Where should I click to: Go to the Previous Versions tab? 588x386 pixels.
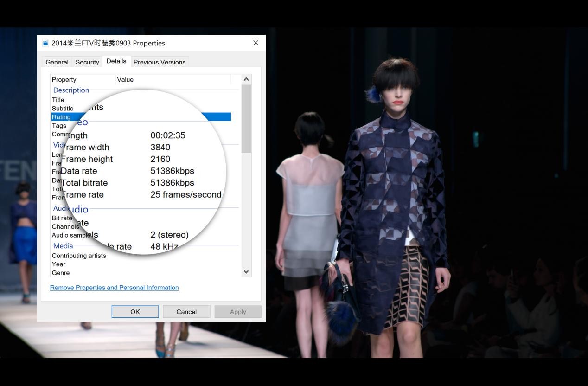pos(159,62)
